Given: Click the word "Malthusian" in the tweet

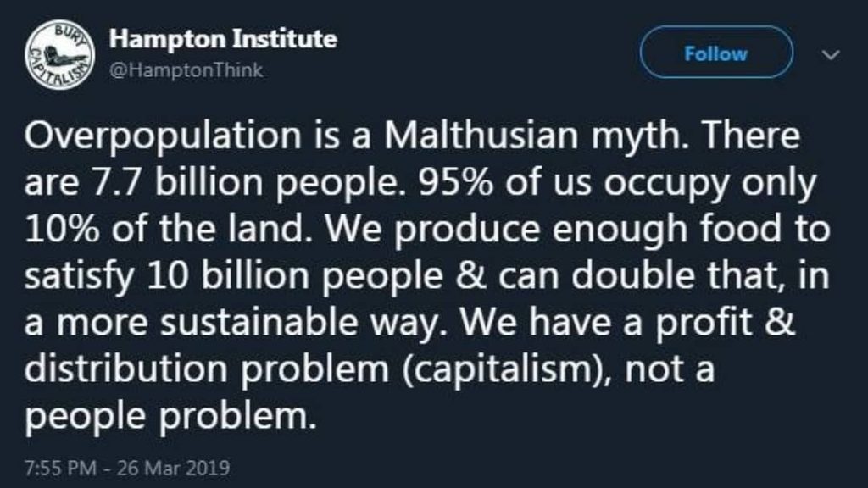Looking at the screenshot, I should pos(442,139).
